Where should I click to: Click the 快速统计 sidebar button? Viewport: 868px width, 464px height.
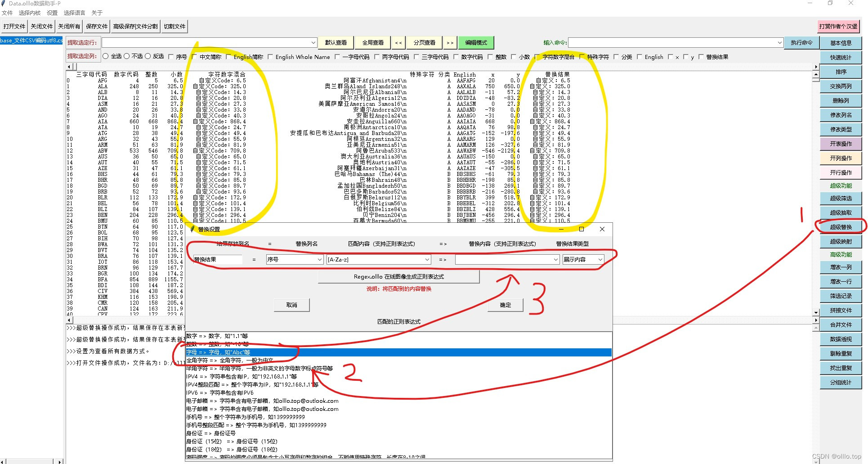841,58
